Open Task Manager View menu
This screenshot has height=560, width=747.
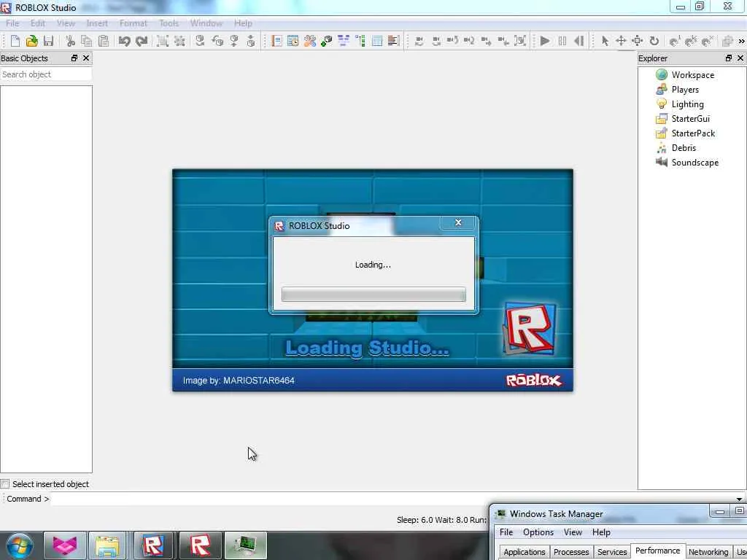pyautogui.click(x=573, y=532)
